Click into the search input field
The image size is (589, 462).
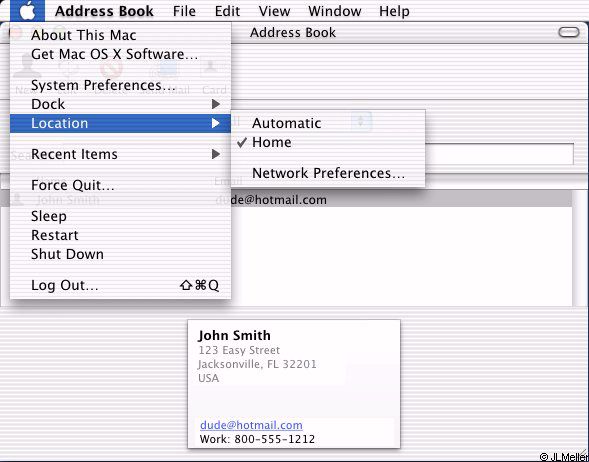(x=500, y=154)
